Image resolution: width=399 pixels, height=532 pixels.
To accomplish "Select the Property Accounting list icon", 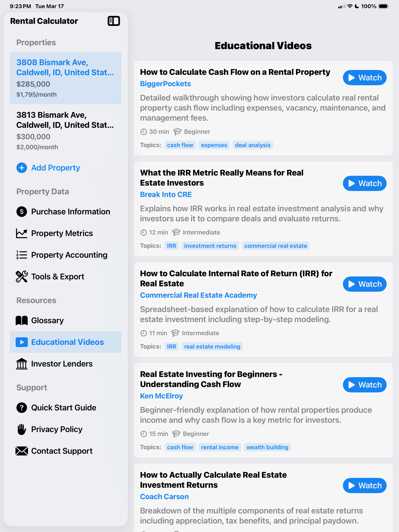I will [x=22, y=255].
